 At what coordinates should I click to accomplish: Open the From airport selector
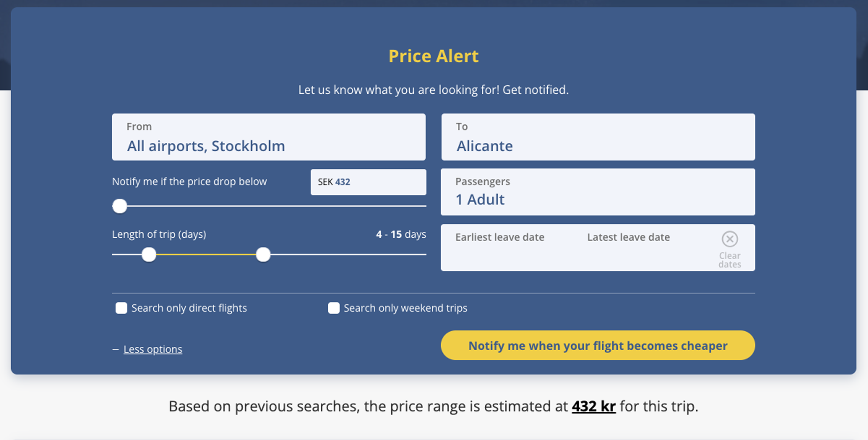pos(269,137)
